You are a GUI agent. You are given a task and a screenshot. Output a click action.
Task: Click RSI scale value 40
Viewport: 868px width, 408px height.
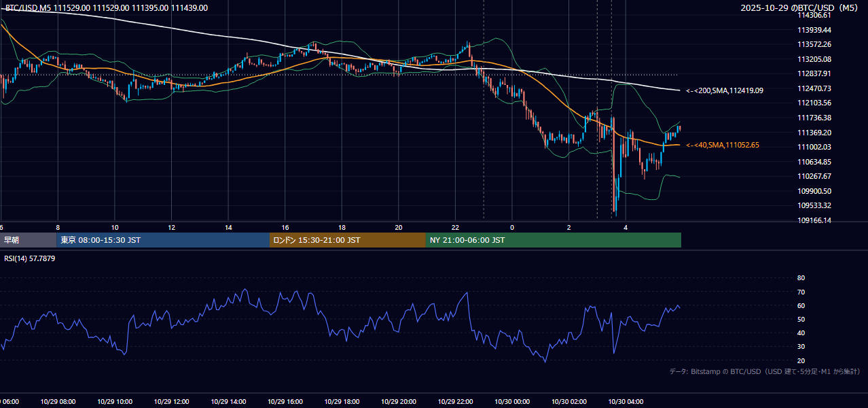(801, 333)
